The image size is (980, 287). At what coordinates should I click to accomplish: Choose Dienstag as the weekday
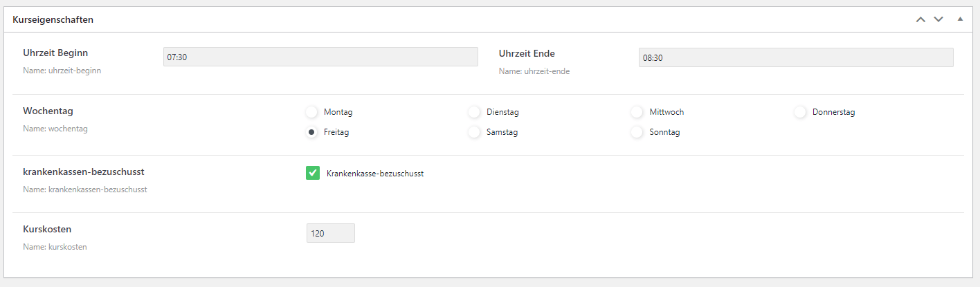[474, 112]
